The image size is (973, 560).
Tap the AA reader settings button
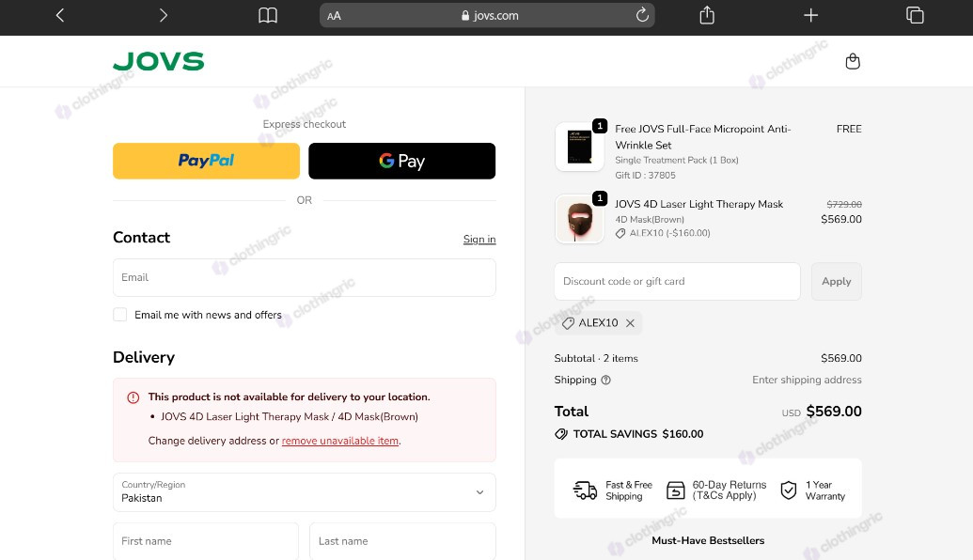(x=334, y=16)
